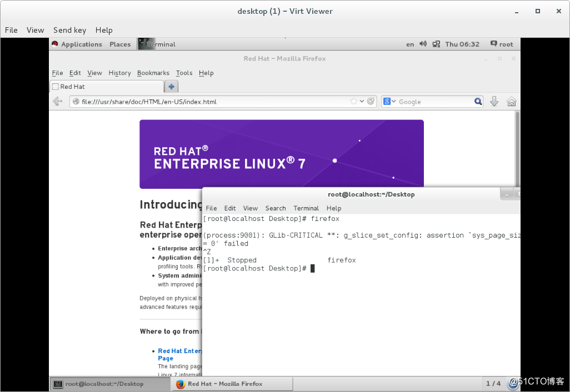Image resolution: width=570 pixels, height=392 pixels.
Task: Open the Terminal menu in terminal window
Action: point(306,208)
